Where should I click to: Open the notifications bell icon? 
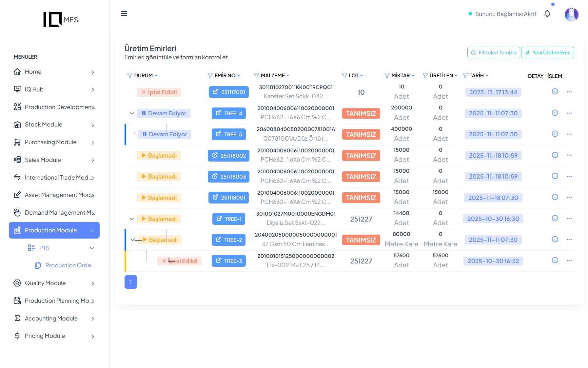pyautogui.click(x=547, y=14)
